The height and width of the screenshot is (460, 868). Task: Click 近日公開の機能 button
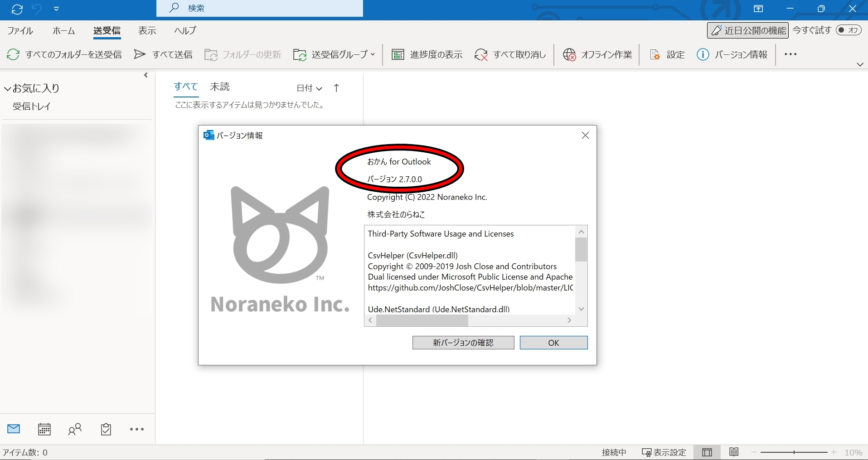tap(748, 30)
